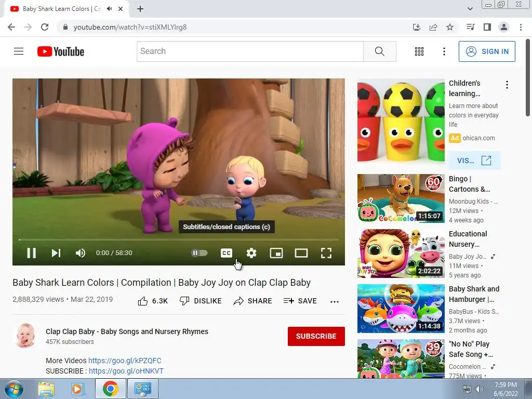Open Educational Nursery video thumbnail

(401, 254)
